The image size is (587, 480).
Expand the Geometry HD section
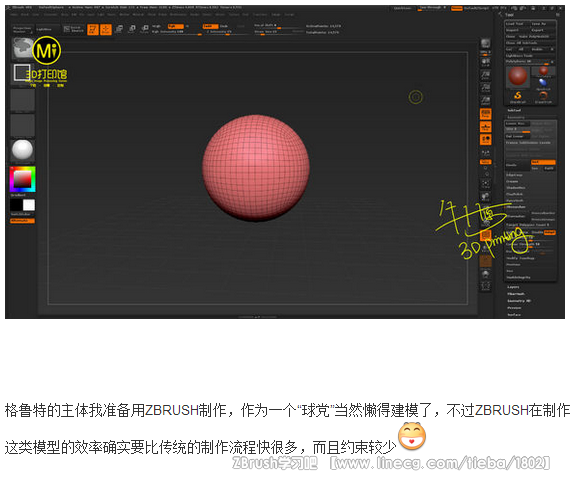pyautogui.click(x=518, y=301)
